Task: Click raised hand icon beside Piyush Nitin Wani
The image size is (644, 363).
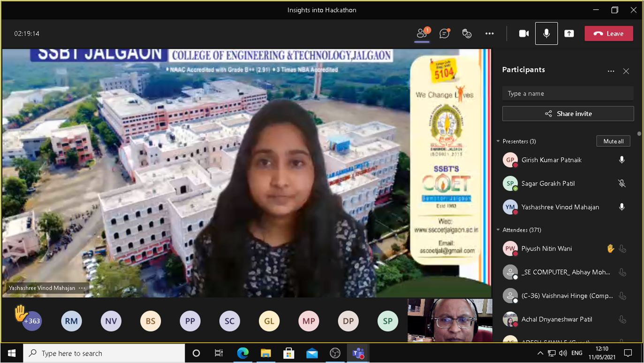Action: (x=610, y=249)
